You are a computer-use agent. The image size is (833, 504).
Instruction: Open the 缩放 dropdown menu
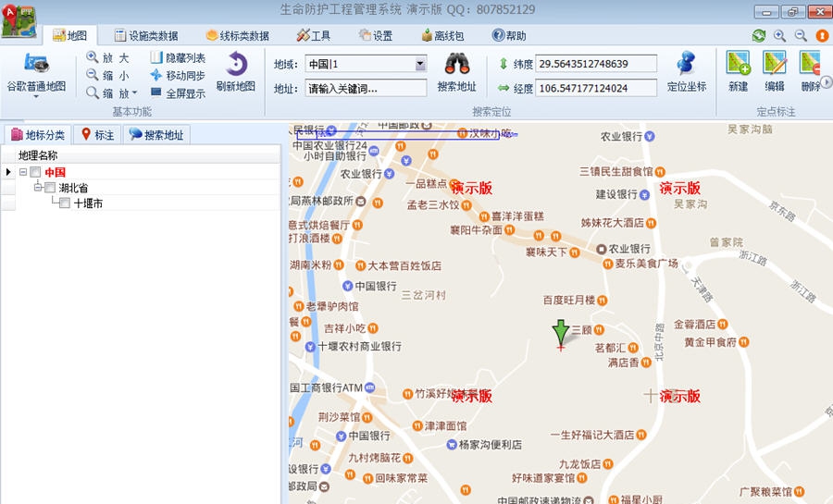tap(112, 92)
